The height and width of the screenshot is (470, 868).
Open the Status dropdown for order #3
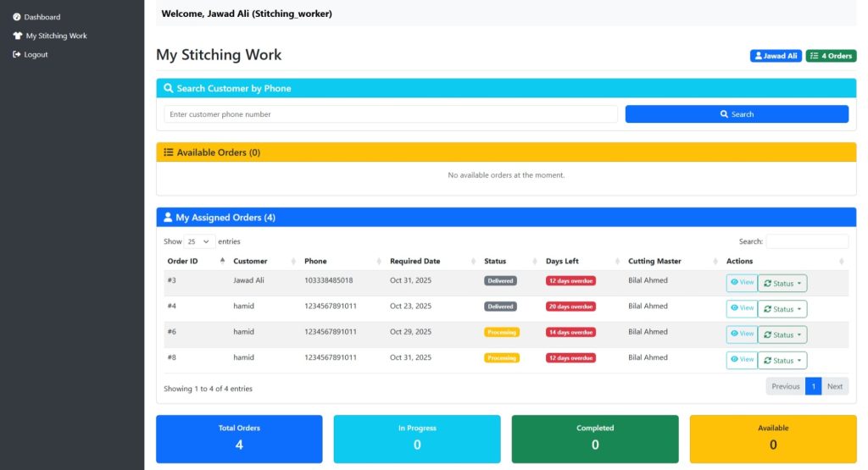click(782, 284)
